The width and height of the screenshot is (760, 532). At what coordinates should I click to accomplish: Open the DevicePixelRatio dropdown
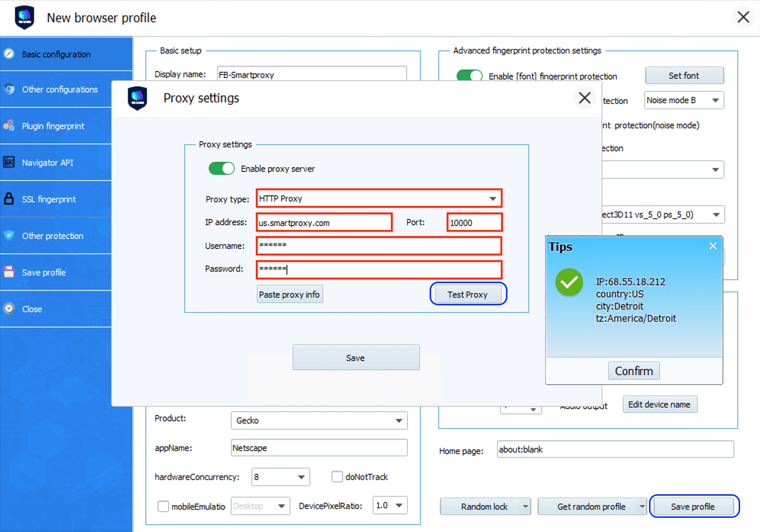[x=390, y=505]
